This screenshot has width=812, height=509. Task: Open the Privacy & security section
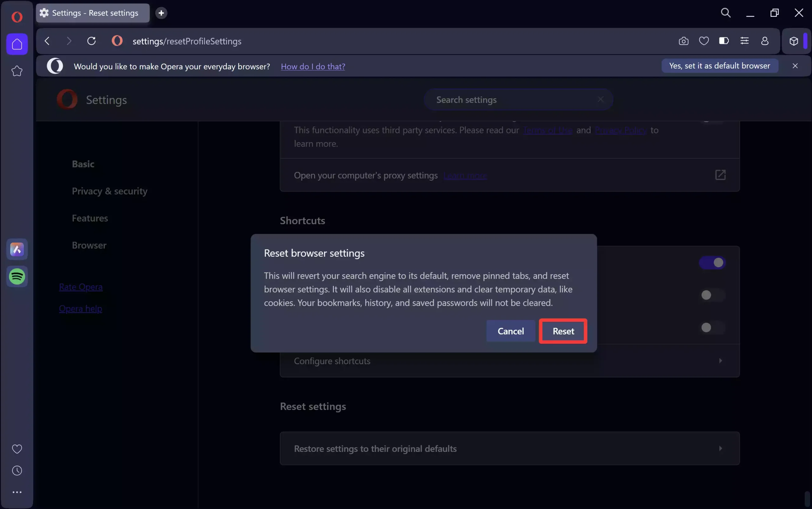[109, 191]
